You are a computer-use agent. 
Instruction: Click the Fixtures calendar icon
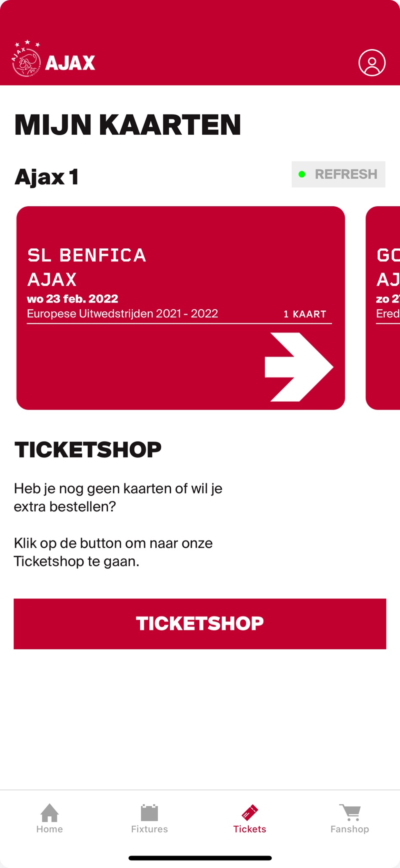(149, 813)
